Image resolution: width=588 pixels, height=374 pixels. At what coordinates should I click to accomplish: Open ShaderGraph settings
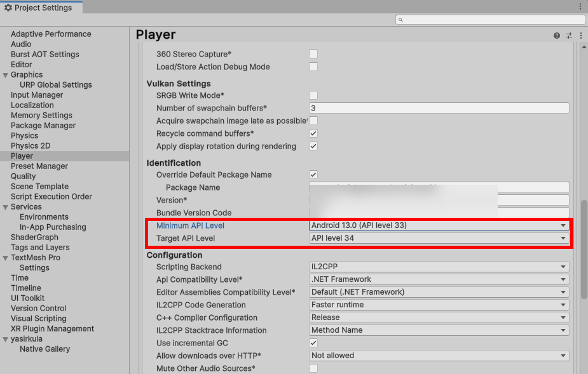pyautogui.click(x=34, y=237)
